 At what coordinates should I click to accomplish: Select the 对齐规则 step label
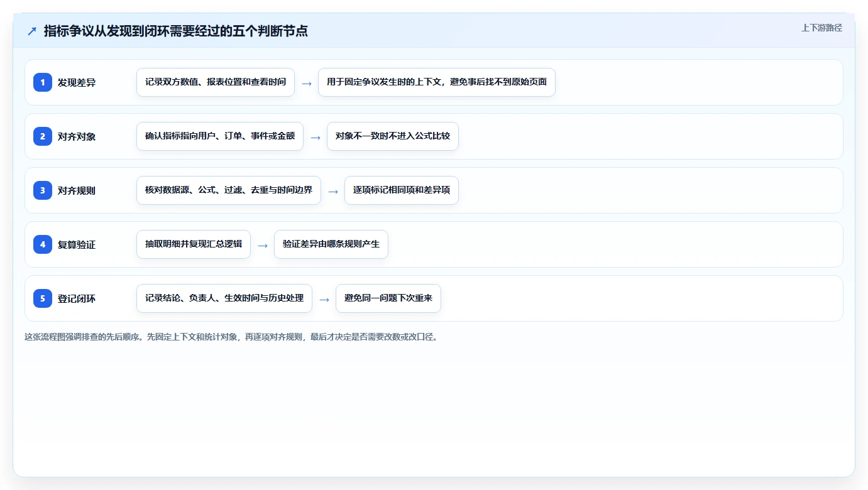point(77,190)
